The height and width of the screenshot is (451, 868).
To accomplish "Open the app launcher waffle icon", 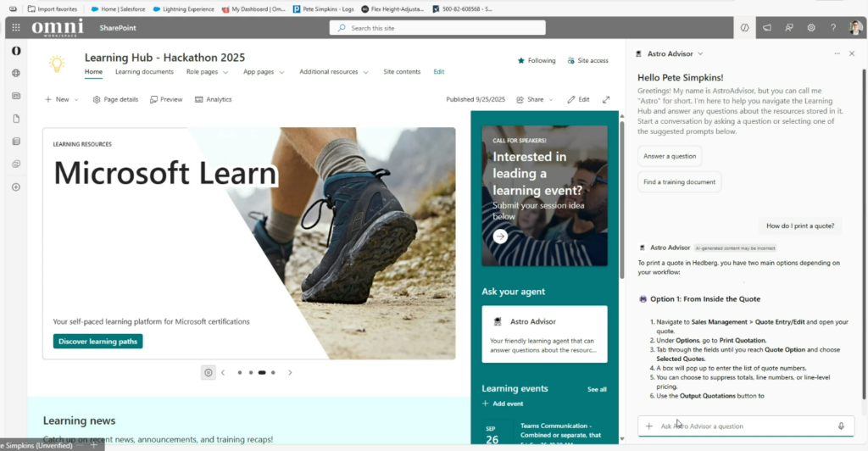I will point(16,28).
